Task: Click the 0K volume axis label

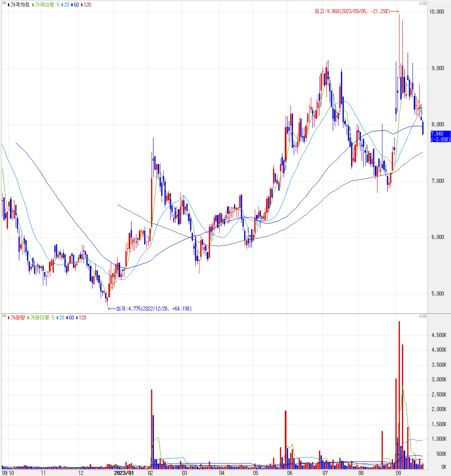Action: (444, 467)
